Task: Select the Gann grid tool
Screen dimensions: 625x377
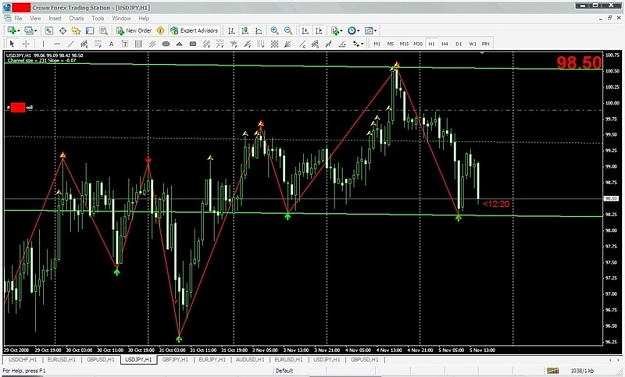Action: pyautogui.click(x=275, y=44)
